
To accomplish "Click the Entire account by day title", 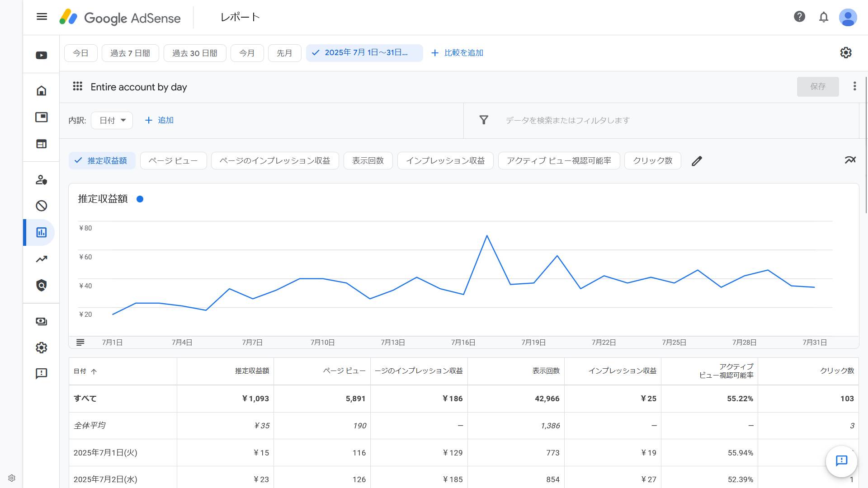I will 139,87.
